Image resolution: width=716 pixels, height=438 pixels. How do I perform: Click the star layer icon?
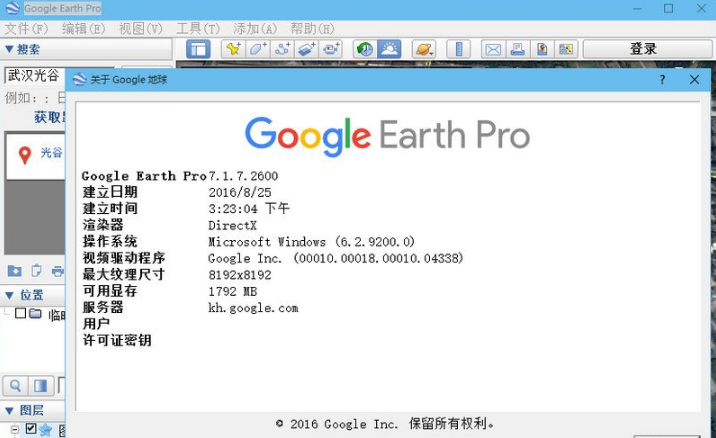[45, 429]
